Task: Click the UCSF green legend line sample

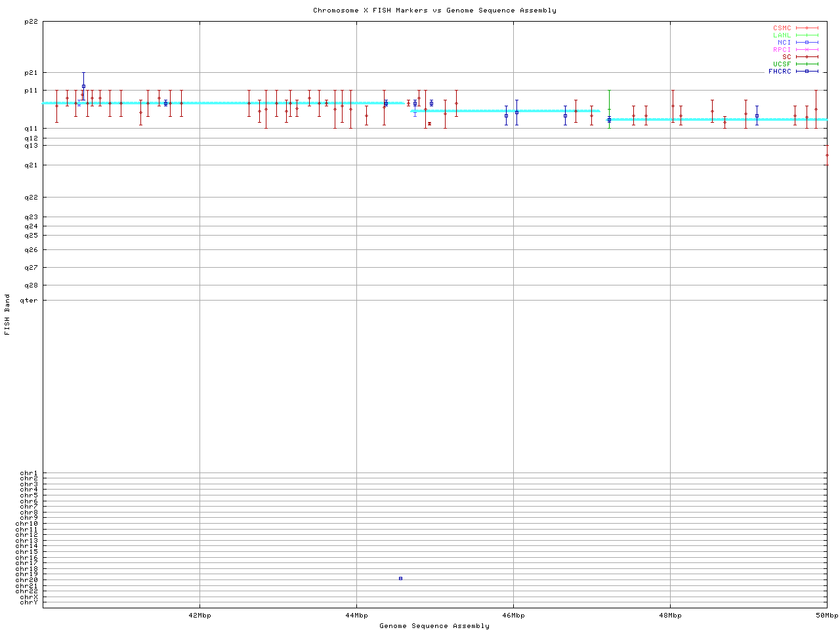Action: (807, 64)
